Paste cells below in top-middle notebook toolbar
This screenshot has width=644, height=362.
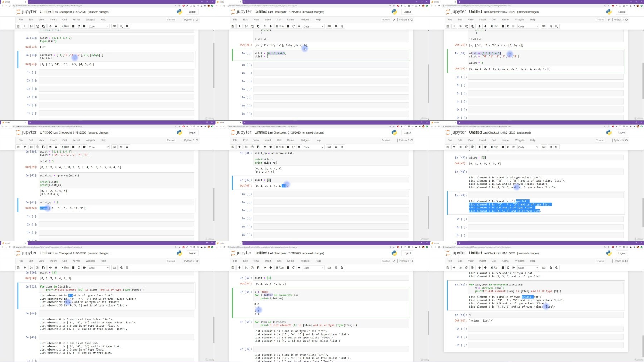pyautogui.click(x=258, y=26)
